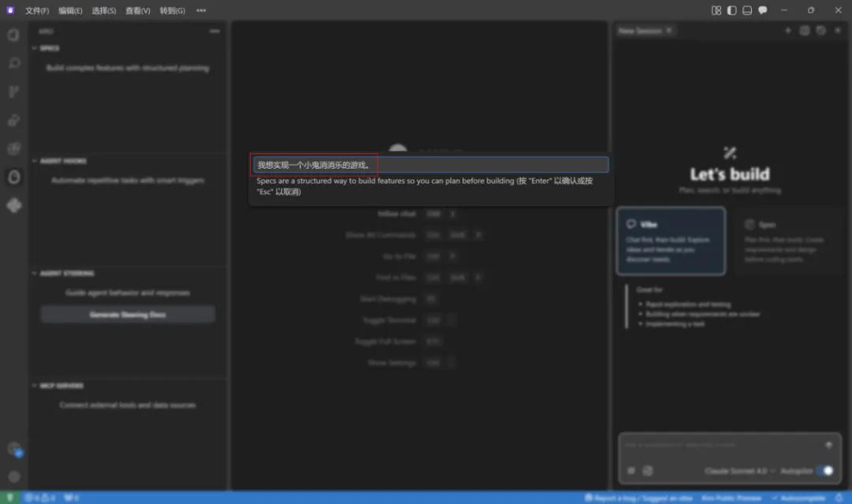Open the Manage gear icon in activity bar

click(x=13, y=477)
